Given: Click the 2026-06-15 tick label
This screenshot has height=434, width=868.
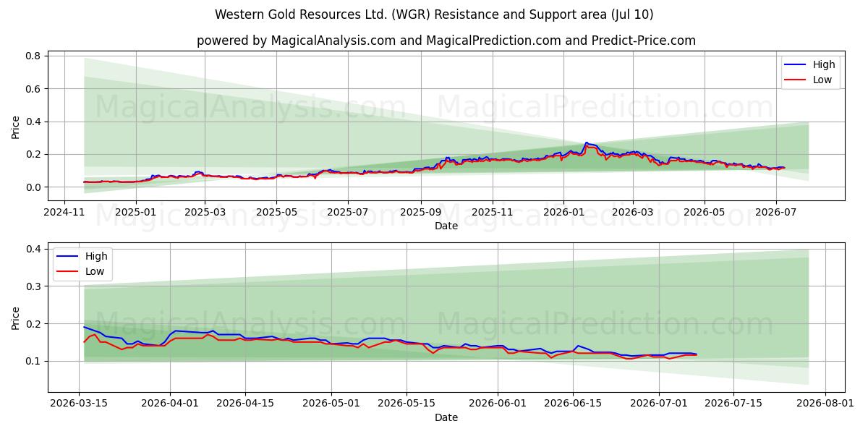Looking at the screenshot, I should point(573,404).
